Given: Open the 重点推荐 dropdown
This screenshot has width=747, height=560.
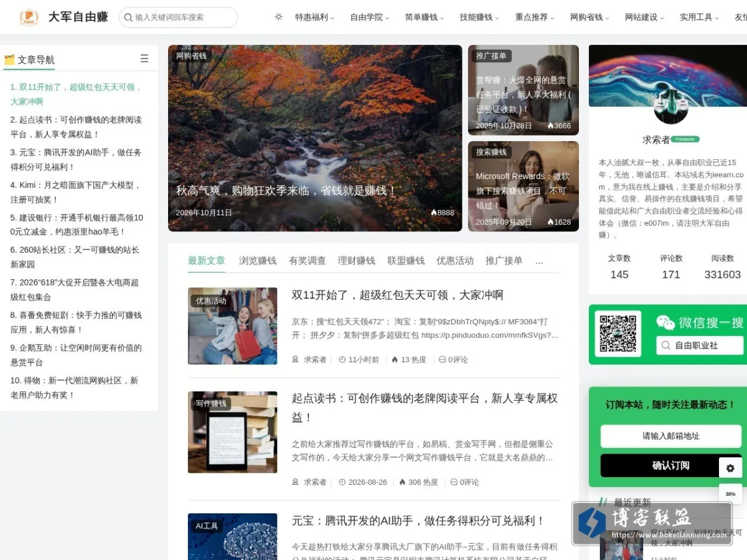Looking at the screenshot, I should click(x=534, y=17).
